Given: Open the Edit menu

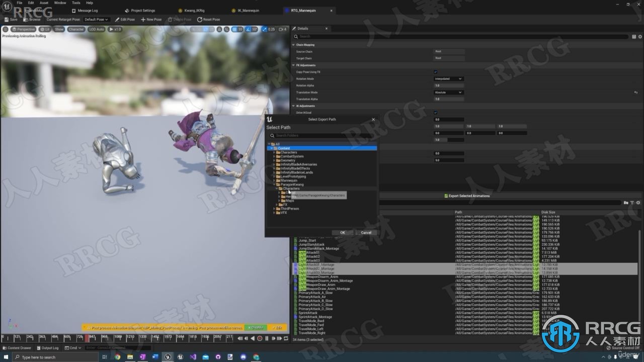Looking at the screenshot, I should (31, 3).
